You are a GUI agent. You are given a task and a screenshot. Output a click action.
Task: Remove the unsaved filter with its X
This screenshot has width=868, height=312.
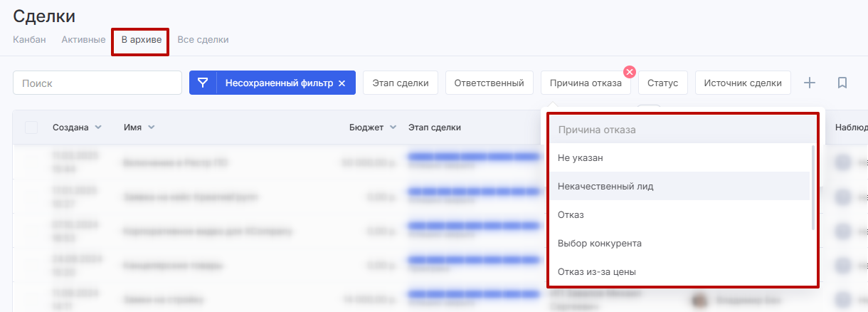coord(342,83)
